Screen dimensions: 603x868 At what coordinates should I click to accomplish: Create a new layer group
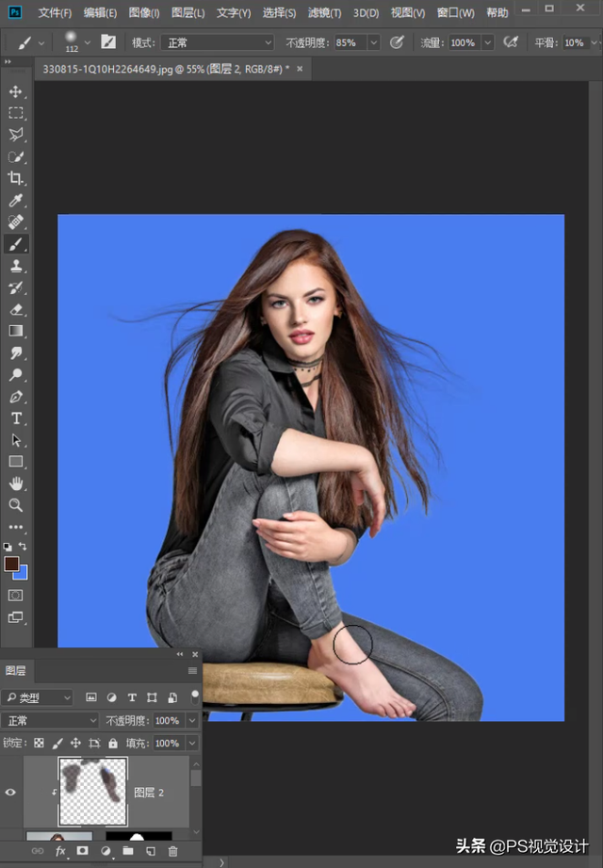pos(128,850)
